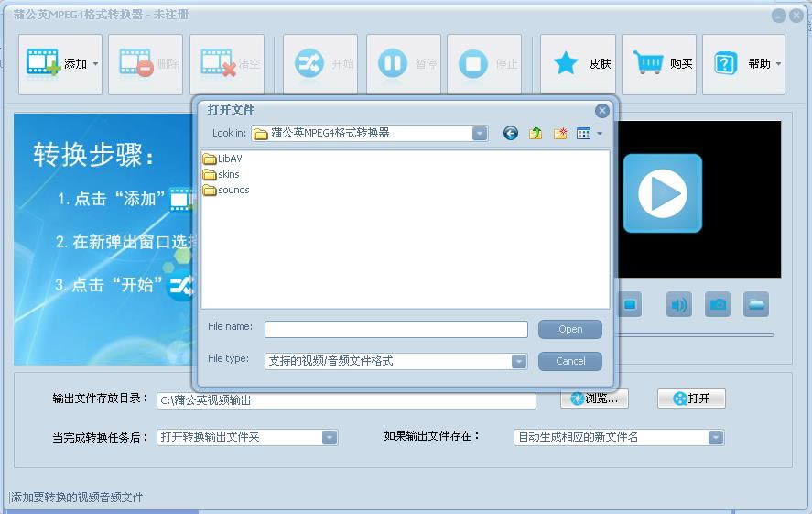This screenshot has width=812, height=514.
Task: Click the 输出文件存放目录 label
Action: (x=100, y=399)
